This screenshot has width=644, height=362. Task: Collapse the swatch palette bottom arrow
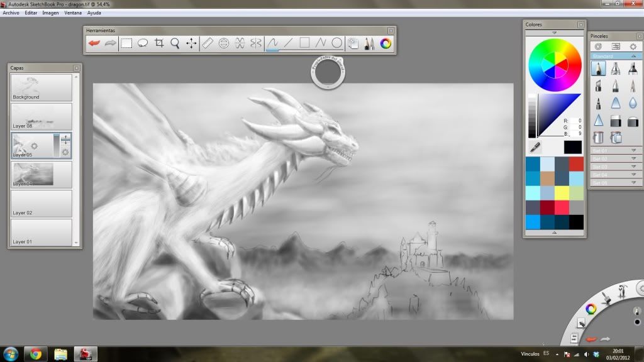[x=555, y=233]
